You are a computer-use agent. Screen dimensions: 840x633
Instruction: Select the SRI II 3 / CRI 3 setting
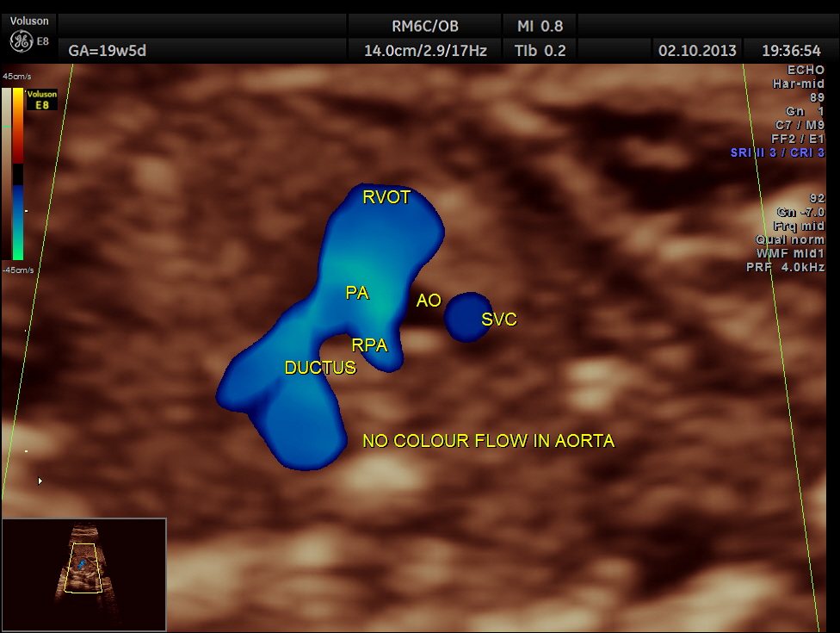pos(777,152)
